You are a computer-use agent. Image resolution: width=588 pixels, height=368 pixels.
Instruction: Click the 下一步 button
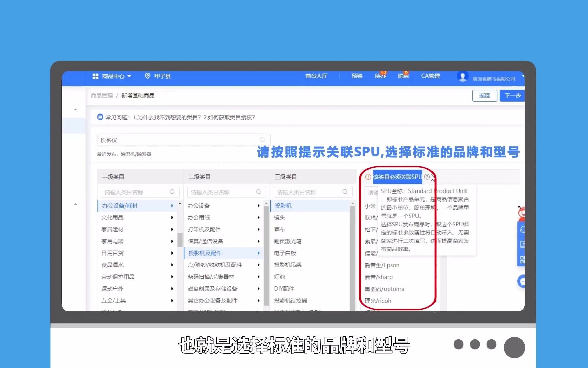click(512, 96)
